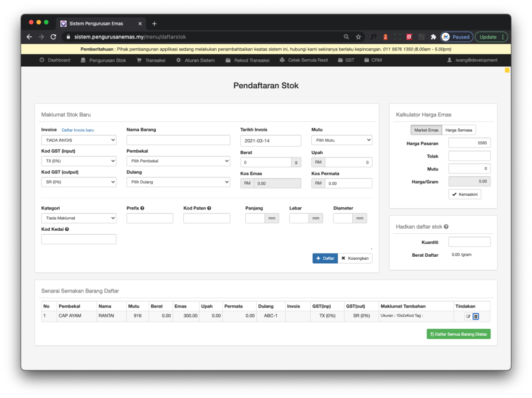The width and height of the screenshot is (532, 398).
Task: Open the browser Extensions puzzle icon
Action: tap(433, 37)
